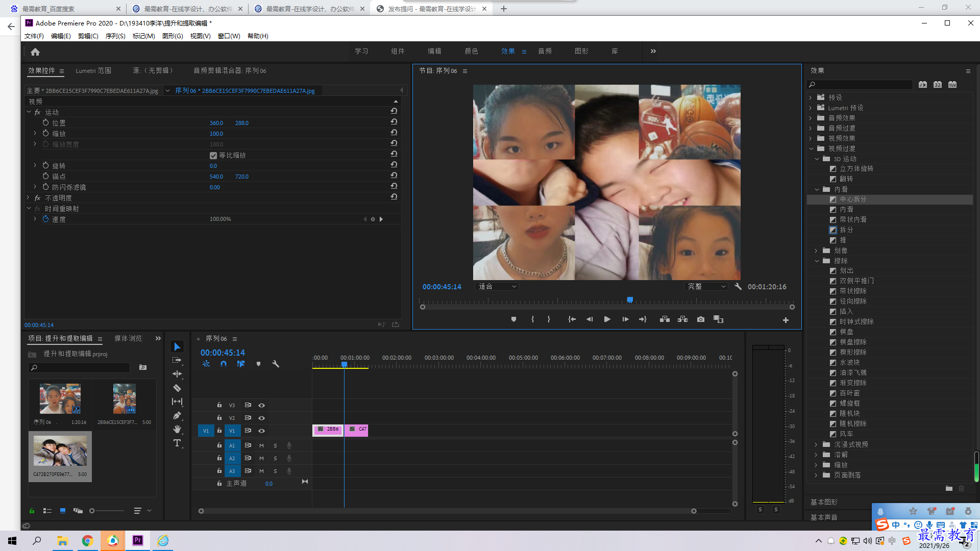Screen dimensions: 980x551
Task: Toggle lock on V1 track
Action: (219, 431)
